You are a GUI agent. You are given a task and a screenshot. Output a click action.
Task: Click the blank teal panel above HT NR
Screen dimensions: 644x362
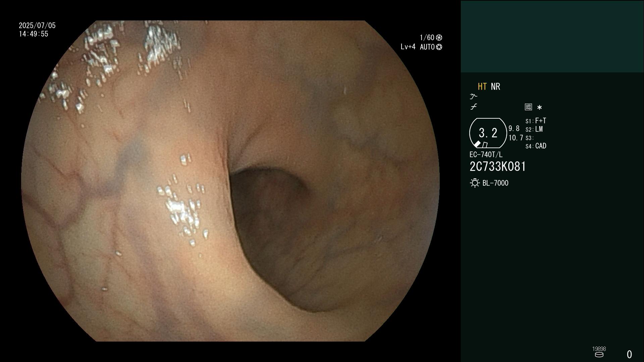pos(552,36)
